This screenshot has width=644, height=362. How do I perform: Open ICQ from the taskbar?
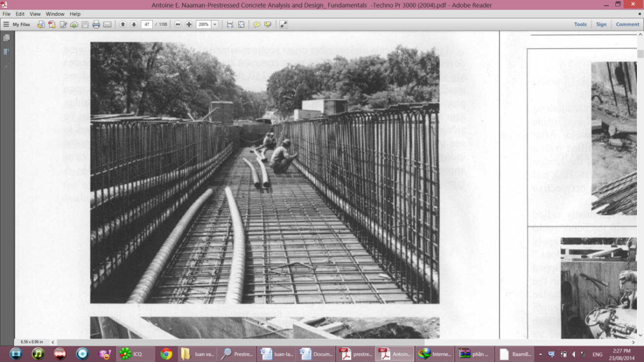[x=135, y=354]
